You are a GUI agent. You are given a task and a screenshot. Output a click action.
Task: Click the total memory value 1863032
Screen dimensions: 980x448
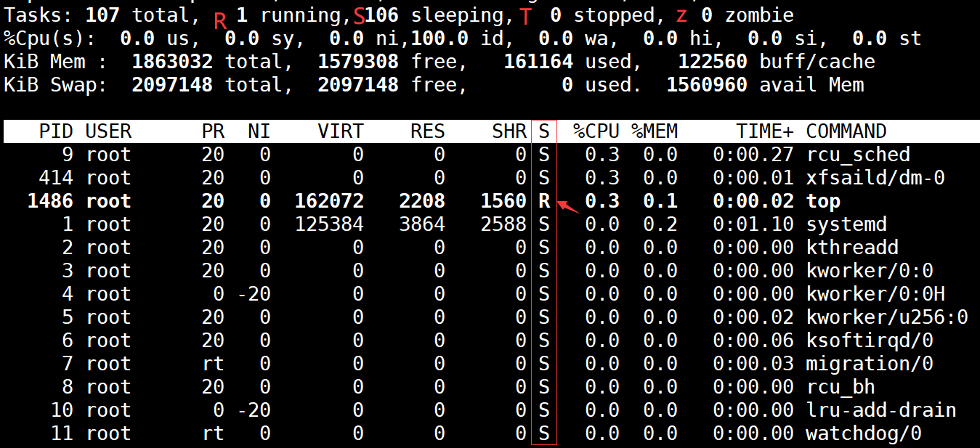[x=172, y=61]
